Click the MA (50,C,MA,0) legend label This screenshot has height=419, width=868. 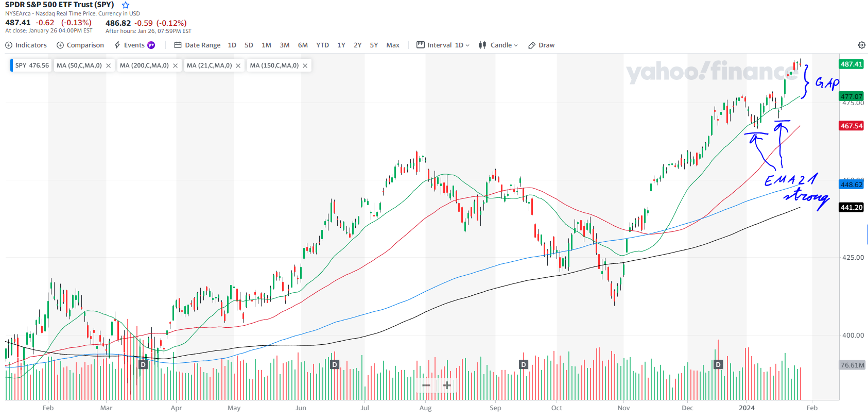coord(79,65)
